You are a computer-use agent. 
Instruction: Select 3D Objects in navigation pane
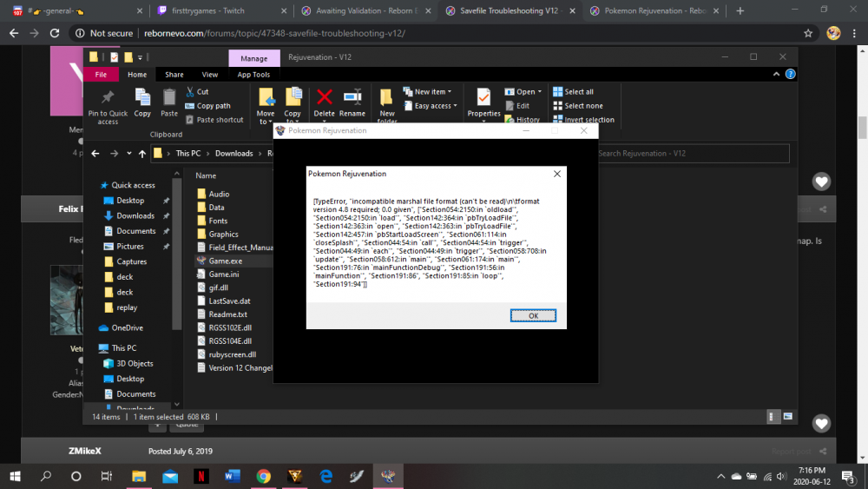tap(129, 363)
